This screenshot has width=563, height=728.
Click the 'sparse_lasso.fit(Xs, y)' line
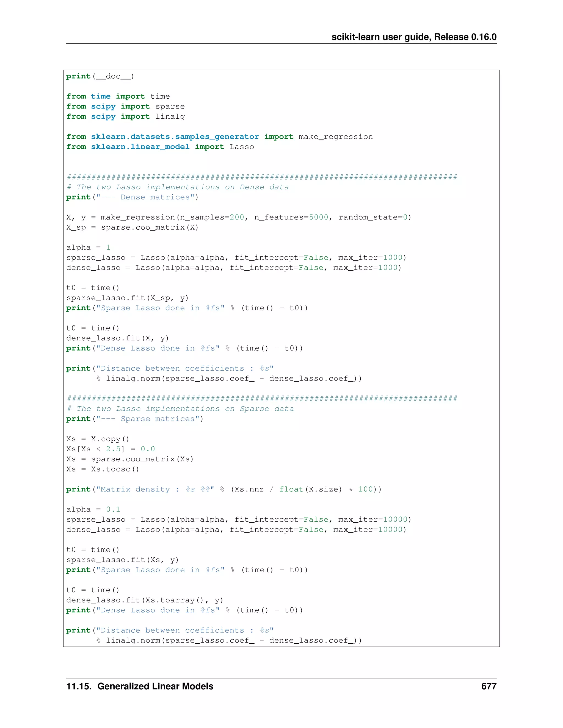click(122, 560)
